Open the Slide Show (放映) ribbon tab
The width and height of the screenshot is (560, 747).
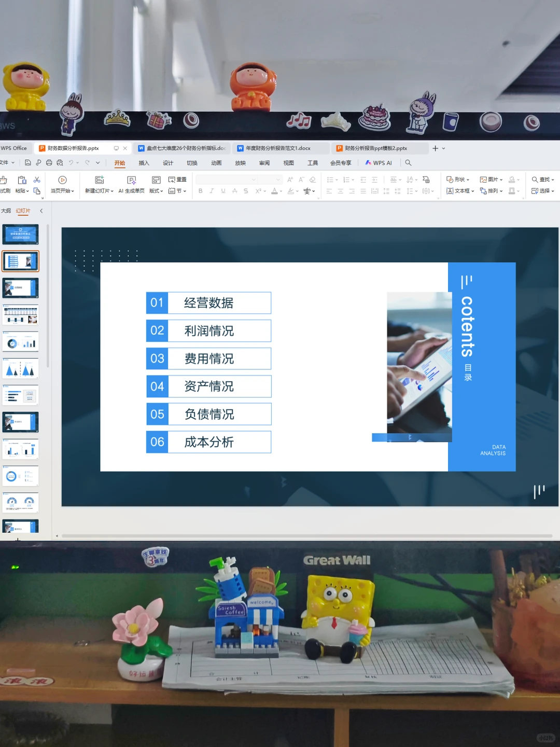[x=240, y=163]
